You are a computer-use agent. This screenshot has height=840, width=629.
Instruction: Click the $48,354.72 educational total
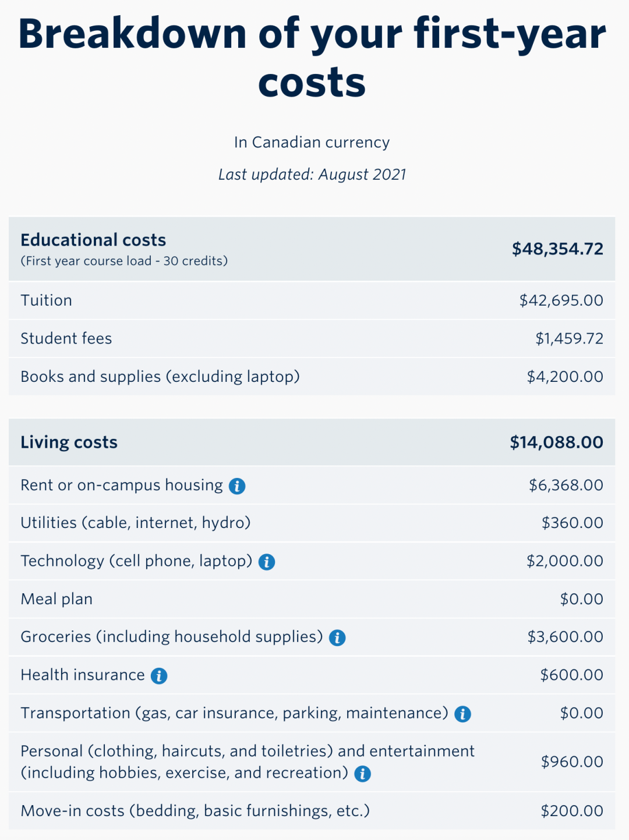(x=557, y=249)
